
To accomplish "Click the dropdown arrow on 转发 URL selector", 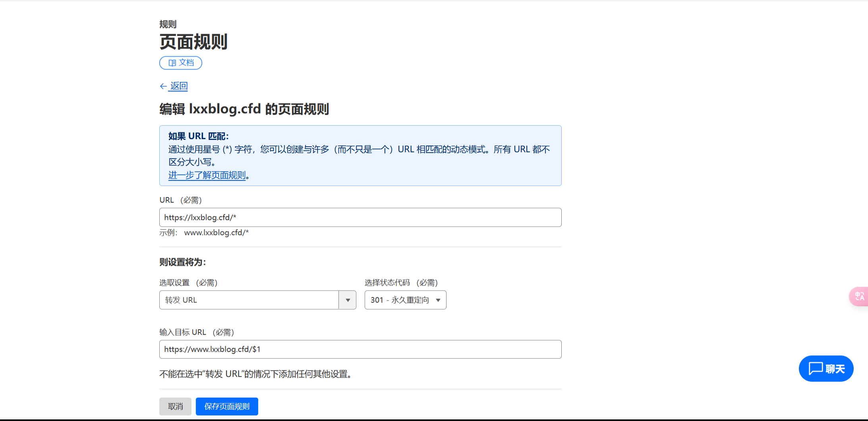I will pyautogui.click(x=348, y=300).
